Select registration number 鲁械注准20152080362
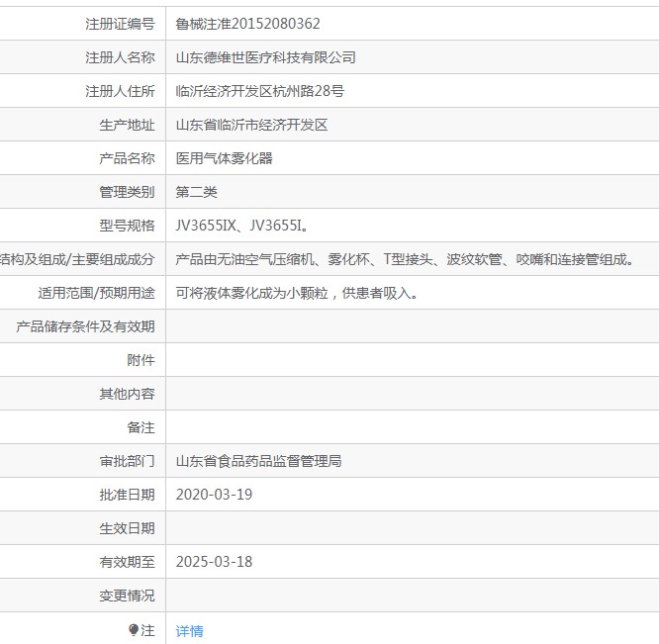Viewport: 659px width, 644px height. tap(247, 24)
